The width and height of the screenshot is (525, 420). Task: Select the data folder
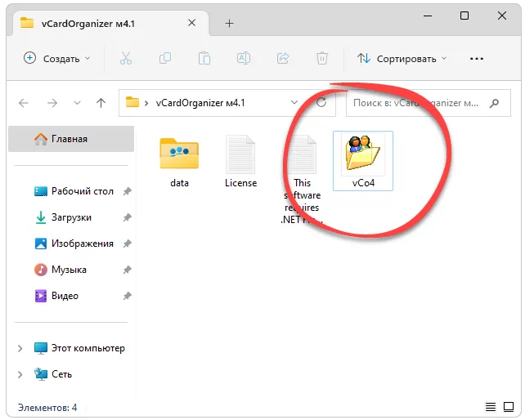pos(179,162)
